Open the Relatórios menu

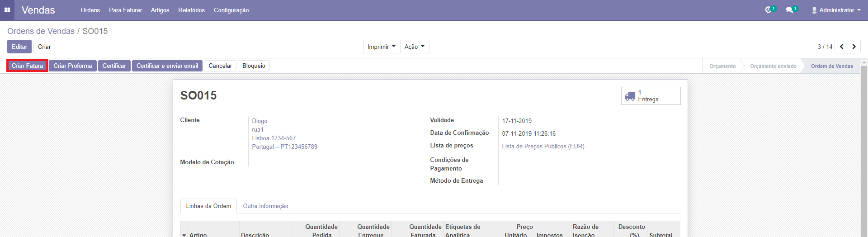191,10
